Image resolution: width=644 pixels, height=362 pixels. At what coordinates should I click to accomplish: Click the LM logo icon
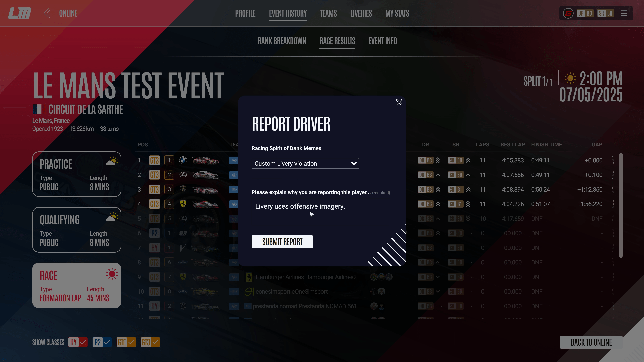[x=19, y=13]
